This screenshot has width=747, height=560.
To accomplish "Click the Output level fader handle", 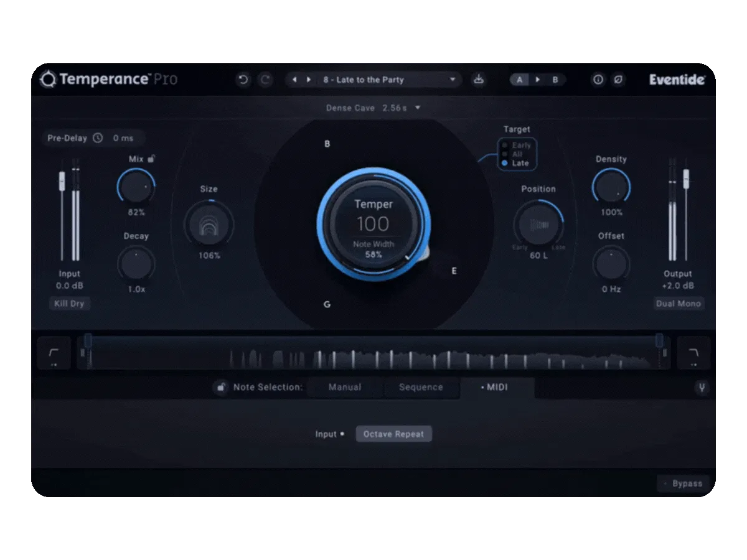I will point(686,178).
